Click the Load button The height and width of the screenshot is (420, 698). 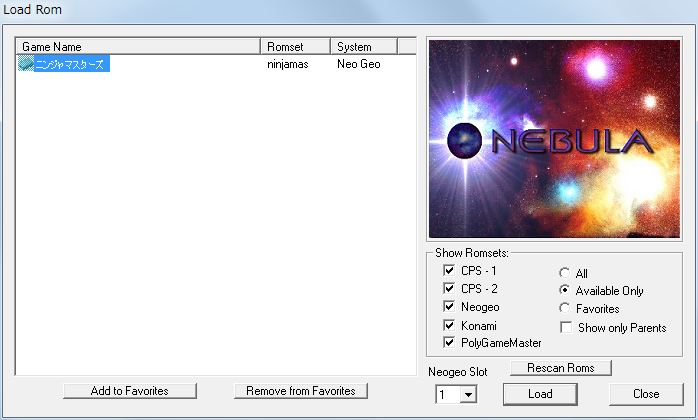(x=540, y=394)
